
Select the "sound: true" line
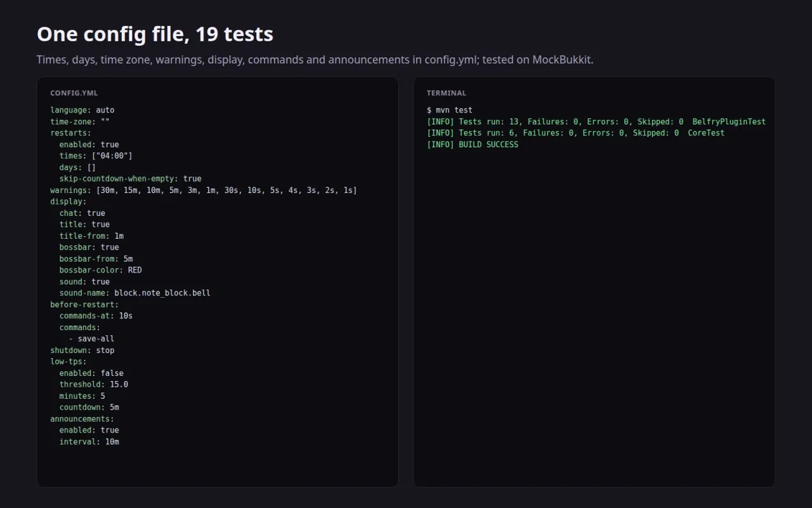point(85,281)
